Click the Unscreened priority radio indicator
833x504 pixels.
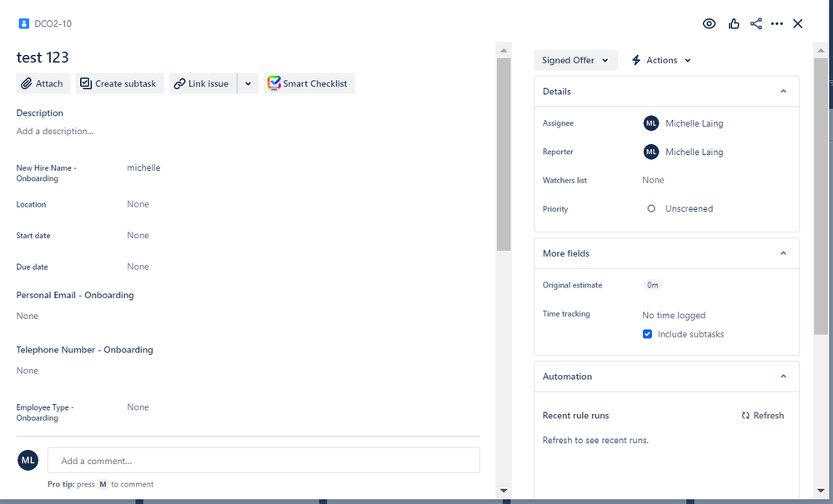(651, 208)
